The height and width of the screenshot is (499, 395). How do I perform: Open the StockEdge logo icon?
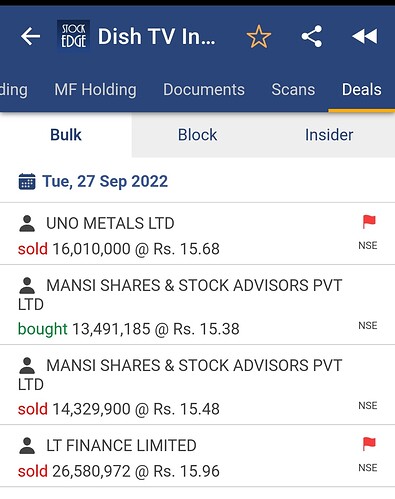click(x=73, y=35)
